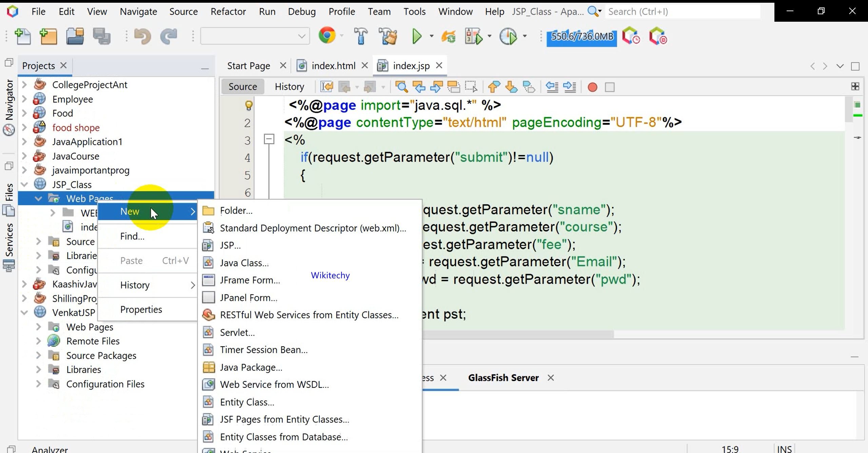Click the Search (Ctrl+I) input field

tap(682, 12)
